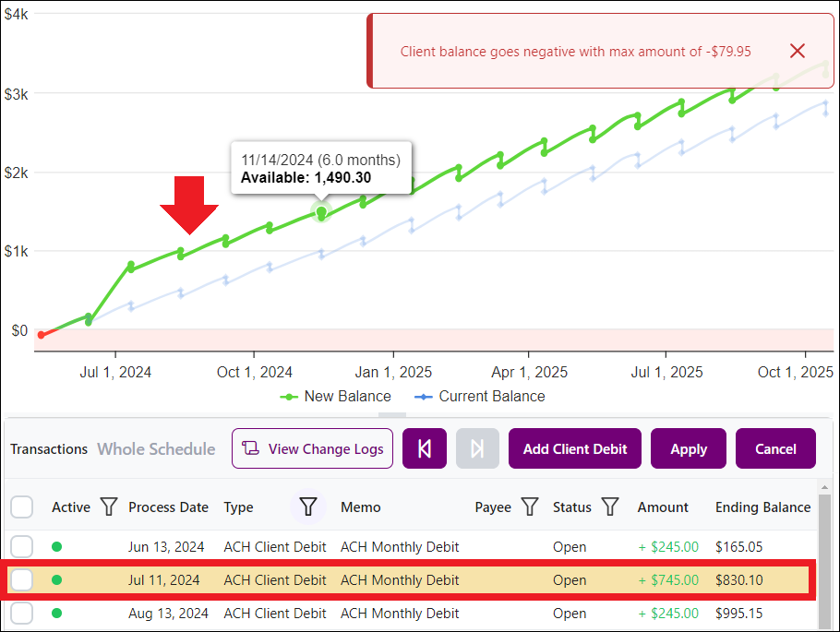Apply the pending schedule changes
This screenshot has height=632, width=840.
point(688,448)
